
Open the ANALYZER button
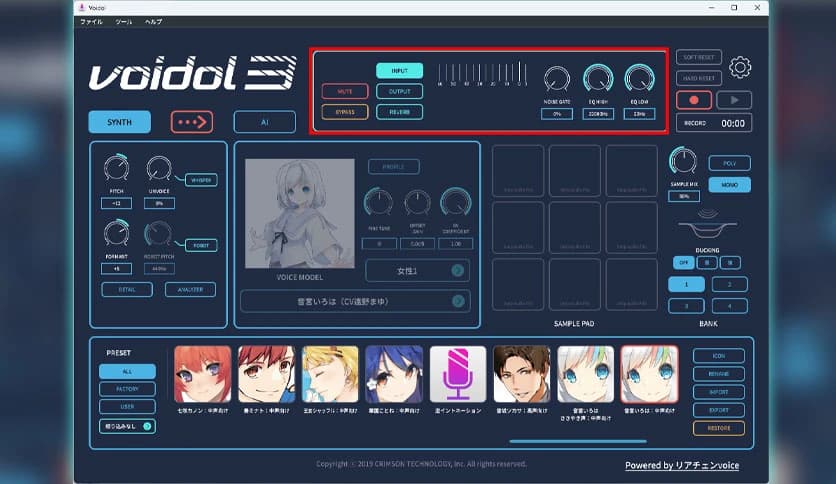coord(190,289)
